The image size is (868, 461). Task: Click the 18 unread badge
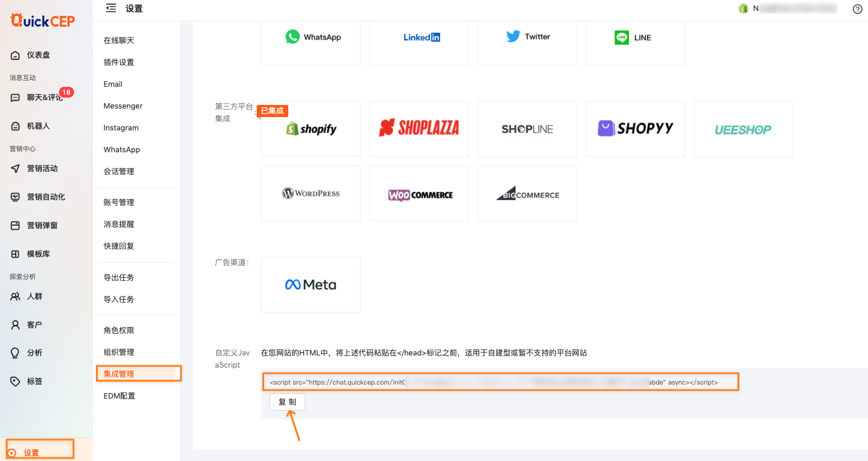coord(67,93)
